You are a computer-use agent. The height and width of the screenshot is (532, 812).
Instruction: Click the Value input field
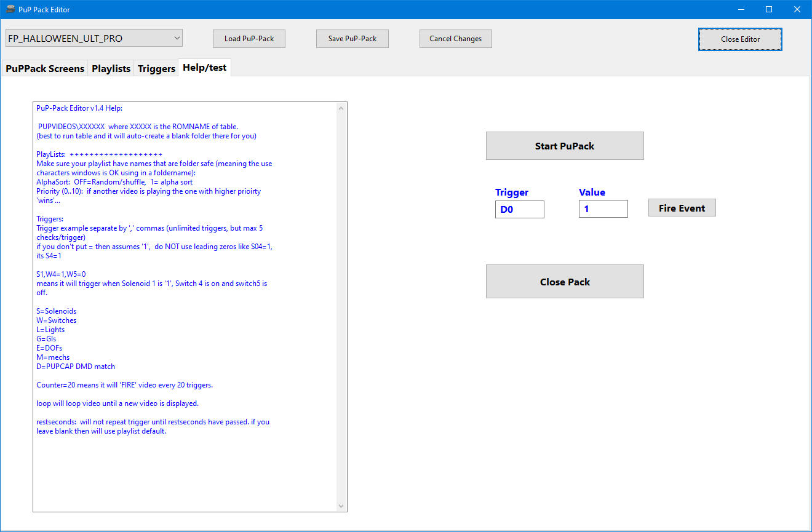(603, 209)
